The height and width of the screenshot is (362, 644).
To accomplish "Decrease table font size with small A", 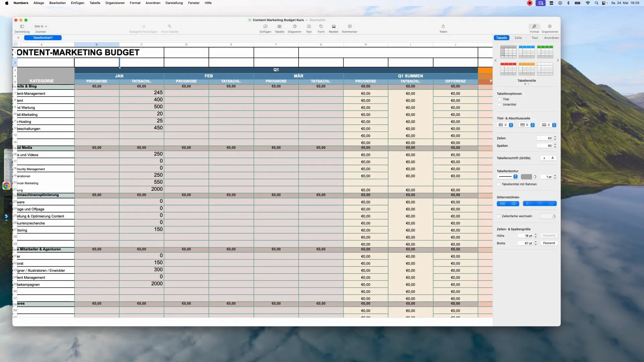I will [x=544, y=158].
